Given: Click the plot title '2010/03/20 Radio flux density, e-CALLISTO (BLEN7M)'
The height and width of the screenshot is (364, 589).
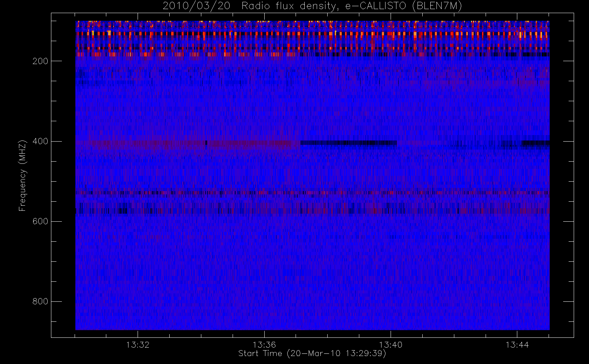Looking at the screenshot, I should click(x=312, y=6).
